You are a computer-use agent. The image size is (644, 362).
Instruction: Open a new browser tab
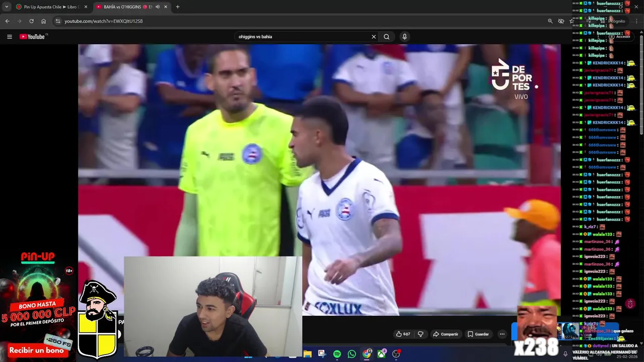178,7
